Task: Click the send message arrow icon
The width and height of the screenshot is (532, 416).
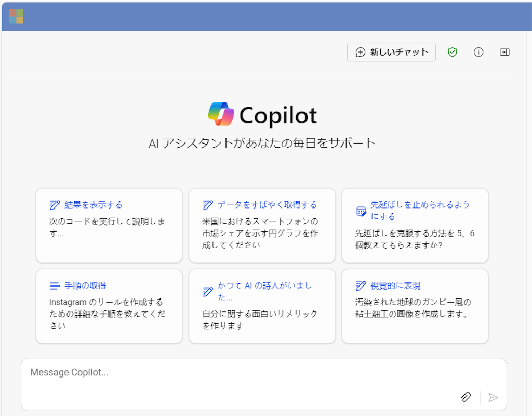Action: click(x=493, y=397)
